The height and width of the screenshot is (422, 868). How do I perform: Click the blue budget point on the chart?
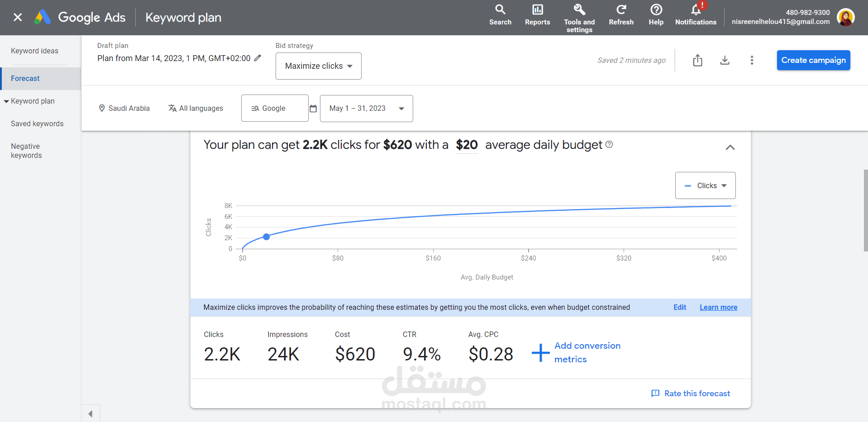pyautogui.click(x=267, y=237)
